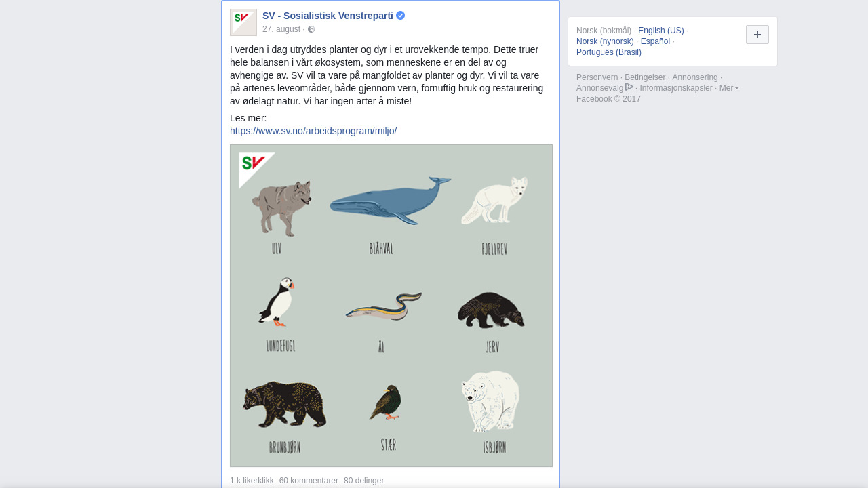Viewport: 868px width, 488px height.
Task: Click the verified badge next to page name
Action: 401,16
